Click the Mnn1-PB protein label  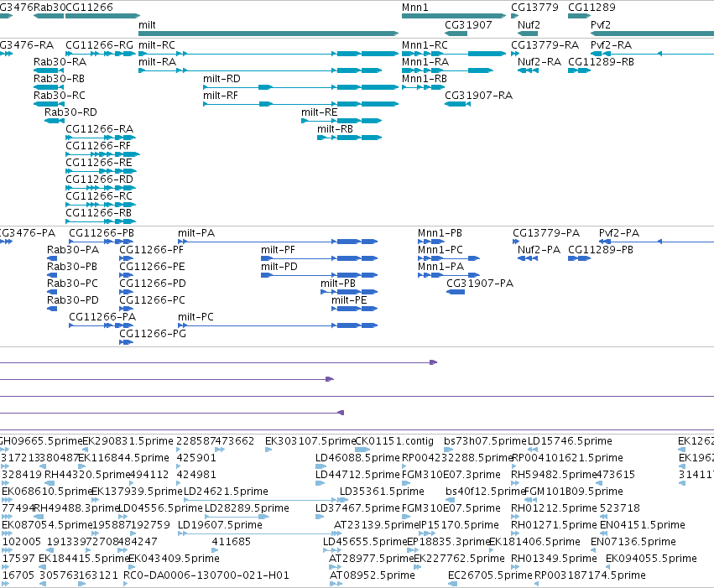440,233
